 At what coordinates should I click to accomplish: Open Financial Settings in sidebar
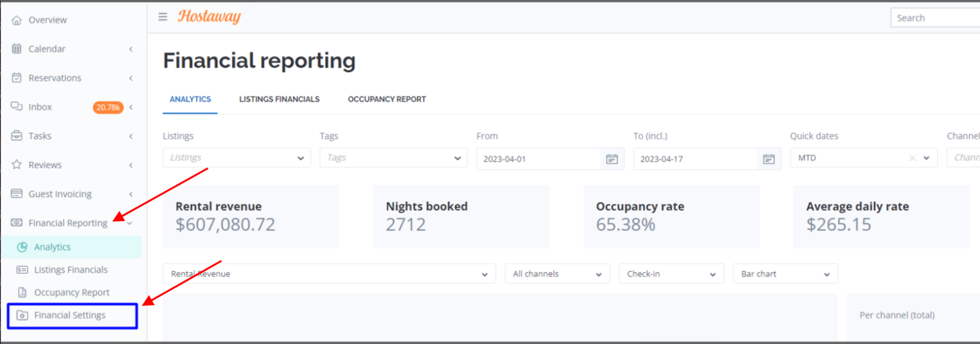click(x=73, y=316)
